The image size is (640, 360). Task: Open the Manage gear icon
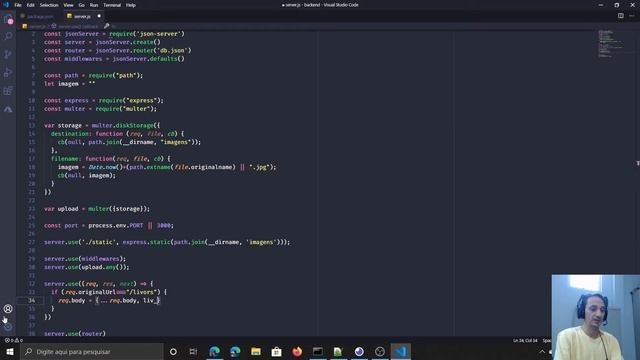point(8,327)
